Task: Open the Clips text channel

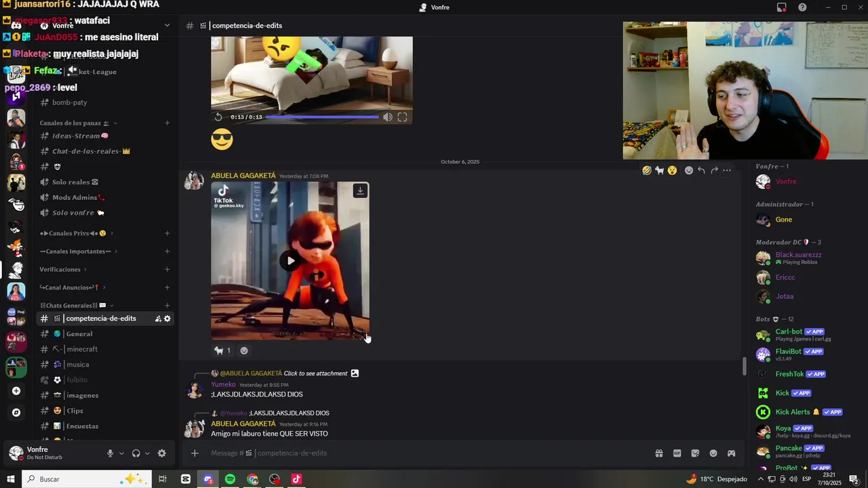Action: click(105, 411)
